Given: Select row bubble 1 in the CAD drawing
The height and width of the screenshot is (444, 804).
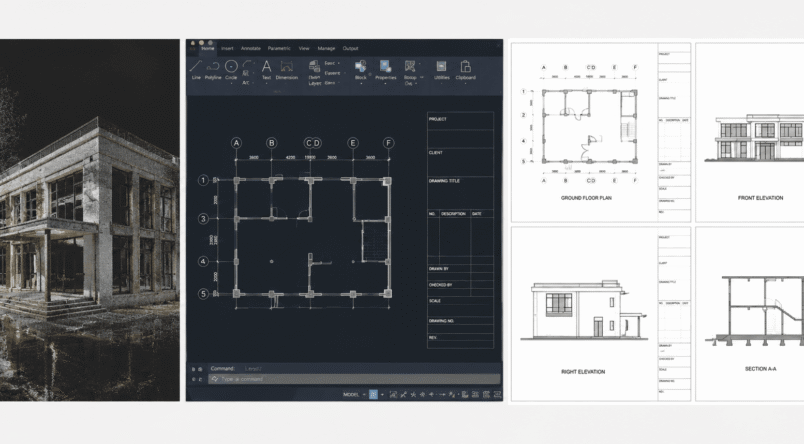Looking at the screenshot, I should click(203, 180).
